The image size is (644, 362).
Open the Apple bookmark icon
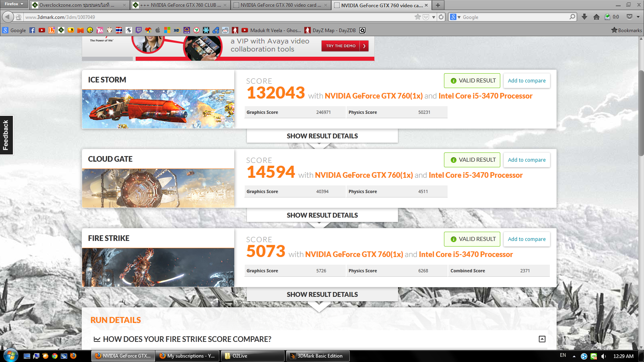[158, 30]
